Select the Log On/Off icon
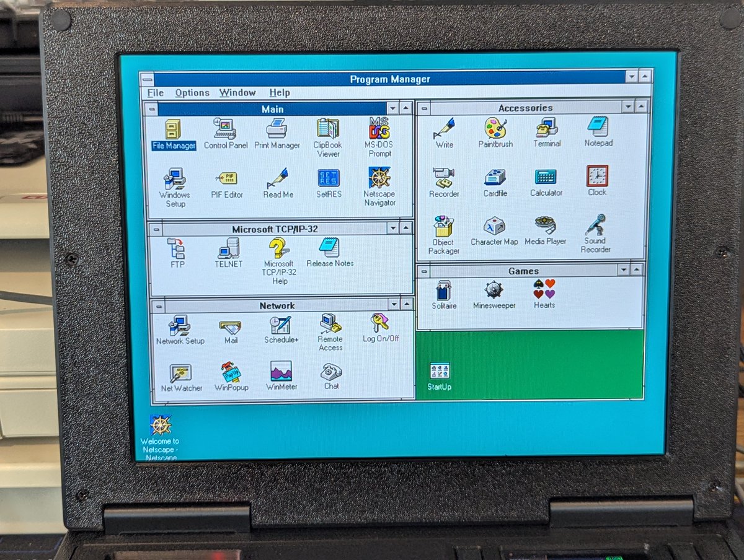Viewport: 744px width, 560px height. pos(380,323)
